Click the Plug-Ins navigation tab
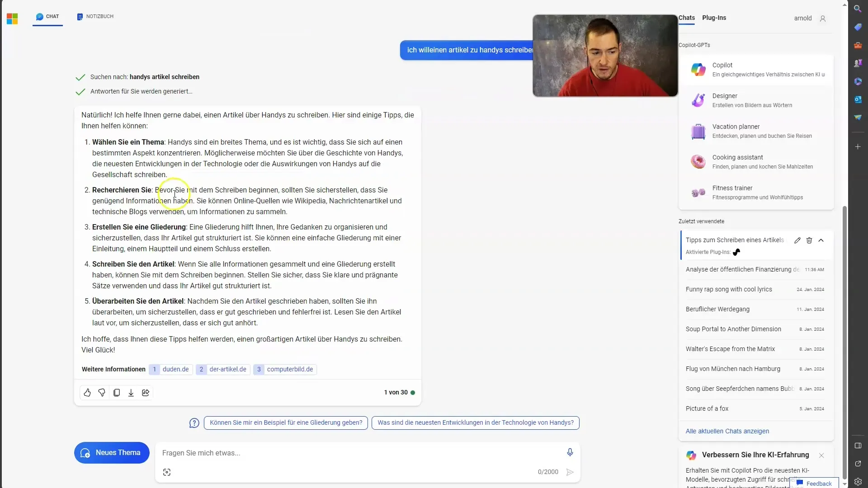 [715, 17]
